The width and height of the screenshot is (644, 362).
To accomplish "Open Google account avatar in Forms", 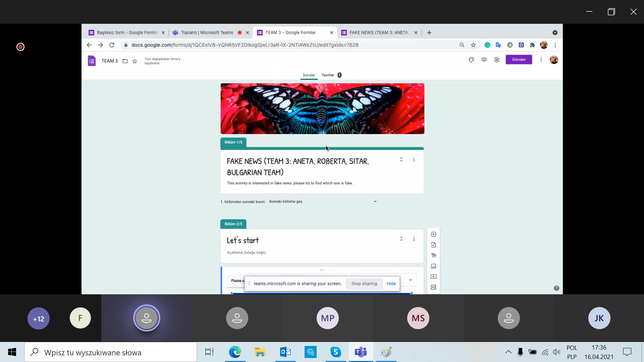I will [554, 60].
